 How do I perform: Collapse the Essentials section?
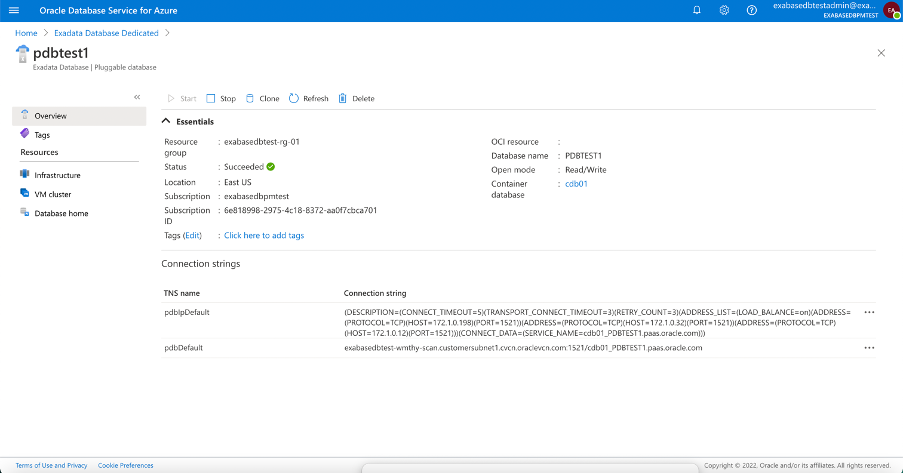point(166,121)
